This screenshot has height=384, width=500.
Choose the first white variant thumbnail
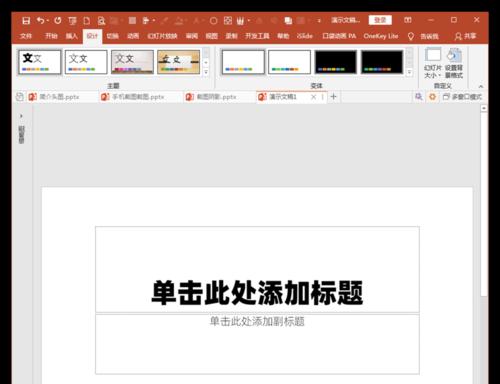(243, 62)
